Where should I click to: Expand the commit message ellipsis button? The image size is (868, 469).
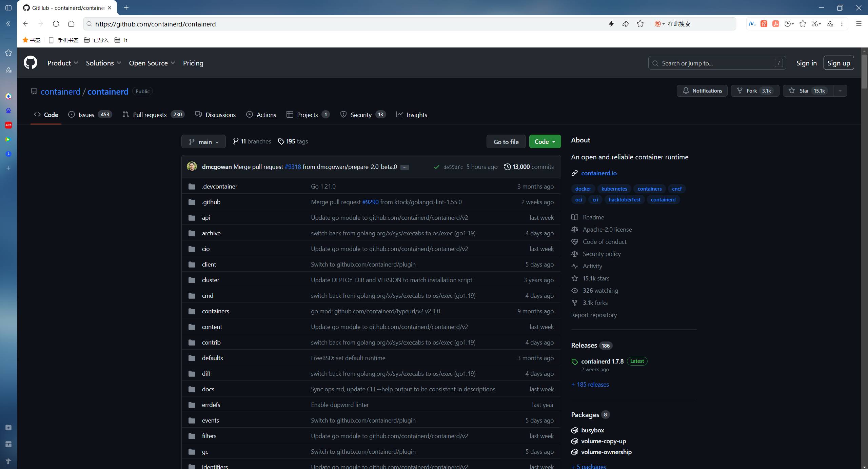click(x=405, y=167)
